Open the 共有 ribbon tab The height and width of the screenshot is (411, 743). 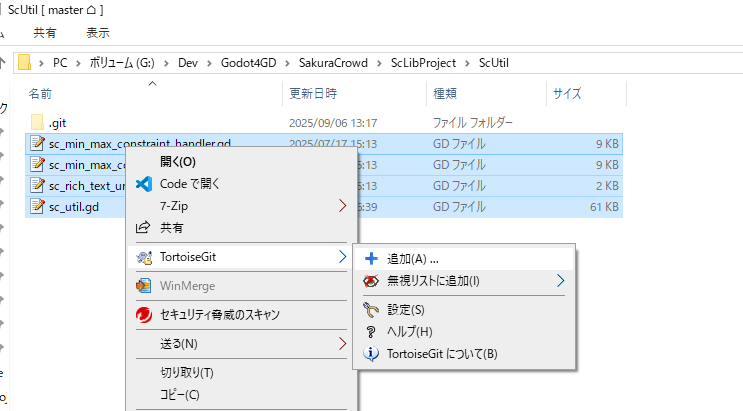[45, 33]
